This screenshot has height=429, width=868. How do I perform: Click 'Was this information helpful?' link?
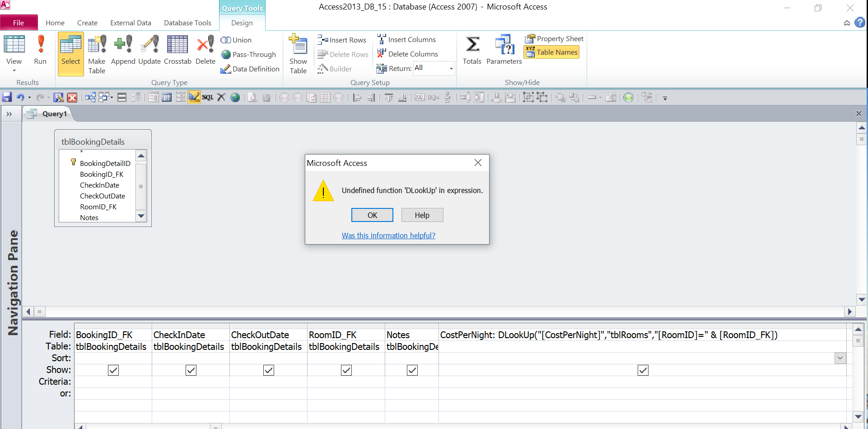(388, 236)
